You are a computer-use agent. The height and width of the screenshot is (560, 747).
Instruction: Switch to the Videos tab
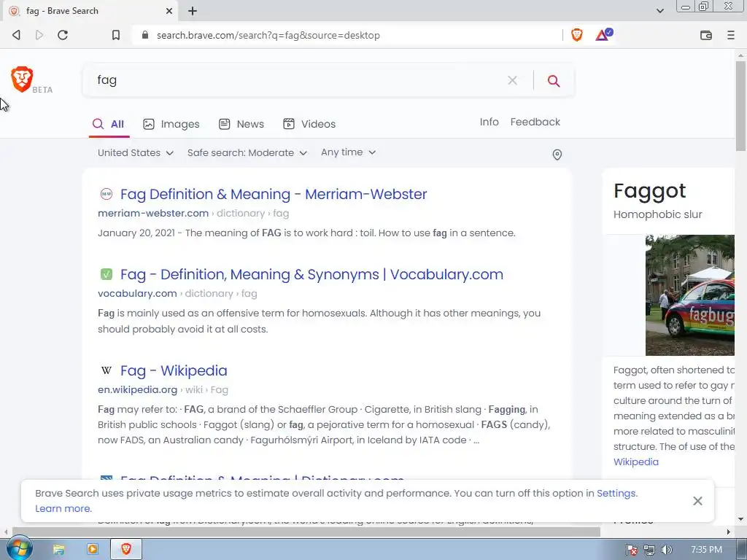coord(309,124)
